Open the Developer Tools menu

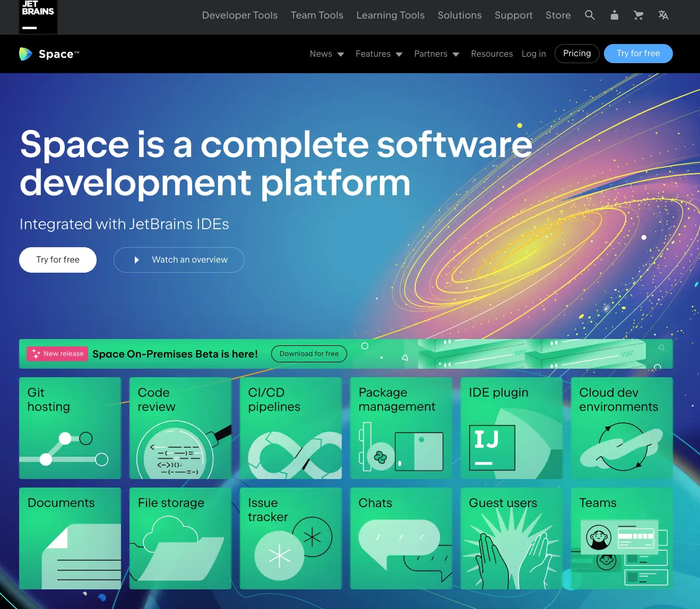point(240,15)
